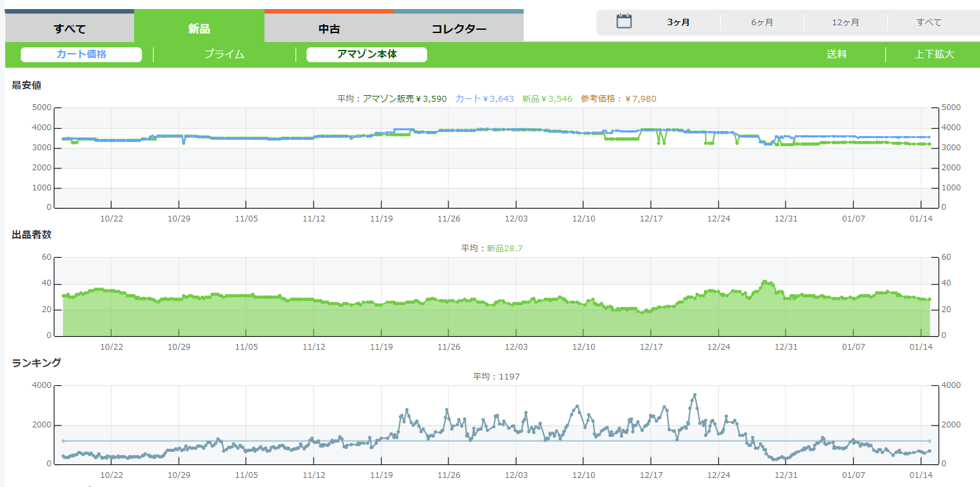Show すべて period data
The image size is (980, 487).
point(929,23)
